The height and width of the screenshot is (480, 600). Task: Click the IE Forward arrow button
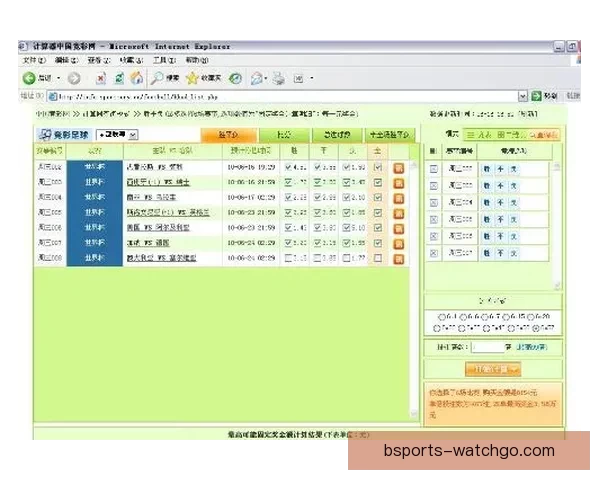tap(74, 78)
